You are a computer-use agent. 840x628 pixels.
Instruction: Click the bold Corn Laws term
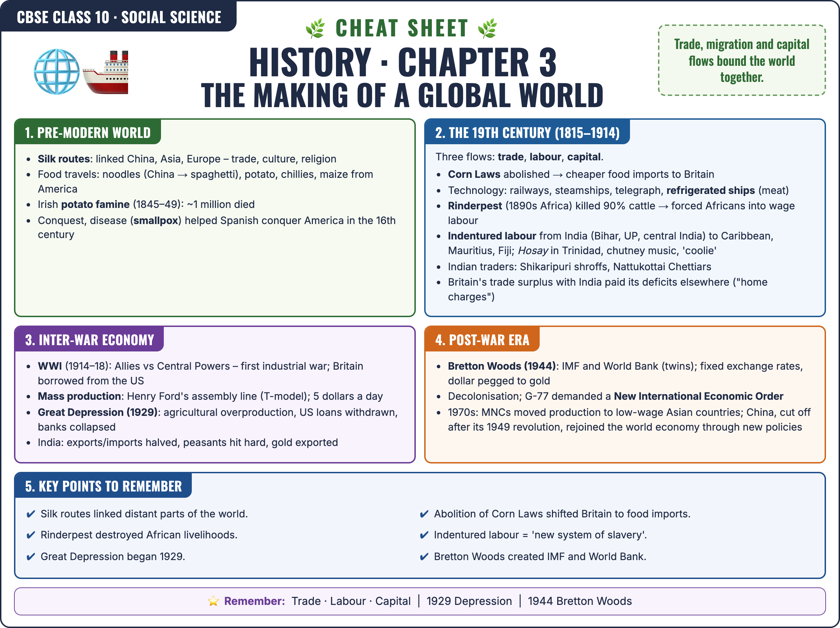pos(474,174)
